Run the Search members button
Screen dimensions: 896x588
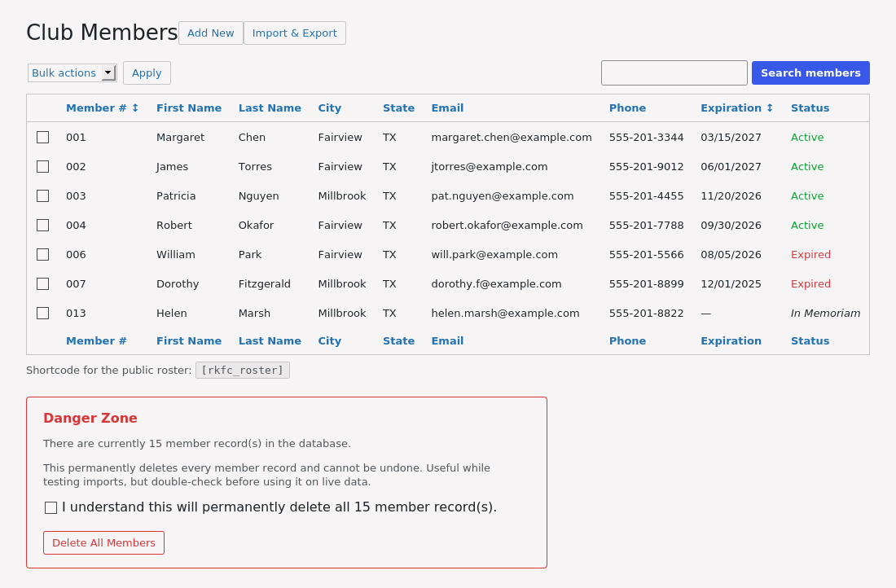click(x=810, y=73)
